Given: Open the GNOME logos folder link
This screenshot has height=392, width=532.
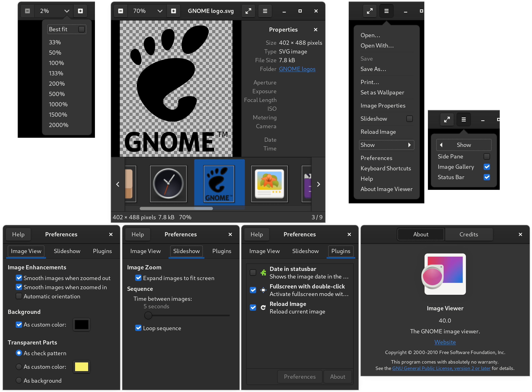Looking at the screenshot, I should (297, 69).
